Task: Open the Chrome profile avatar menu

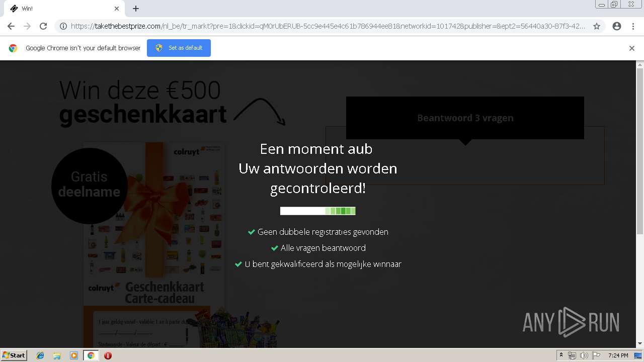Action: (x=617, y=26)
